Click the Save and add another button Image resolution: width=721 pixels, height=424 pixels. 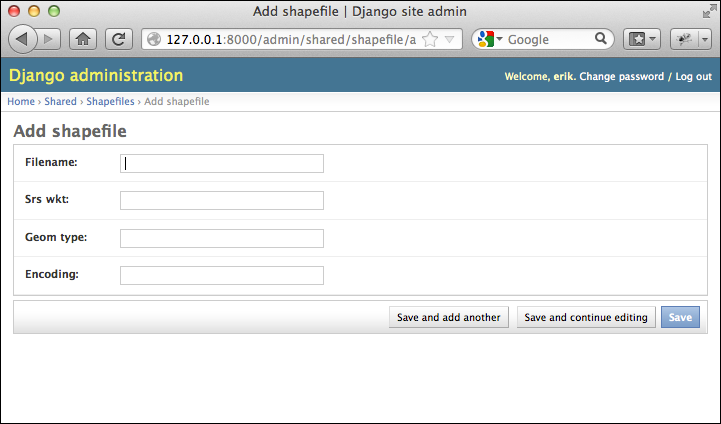(x=449, y=317)
